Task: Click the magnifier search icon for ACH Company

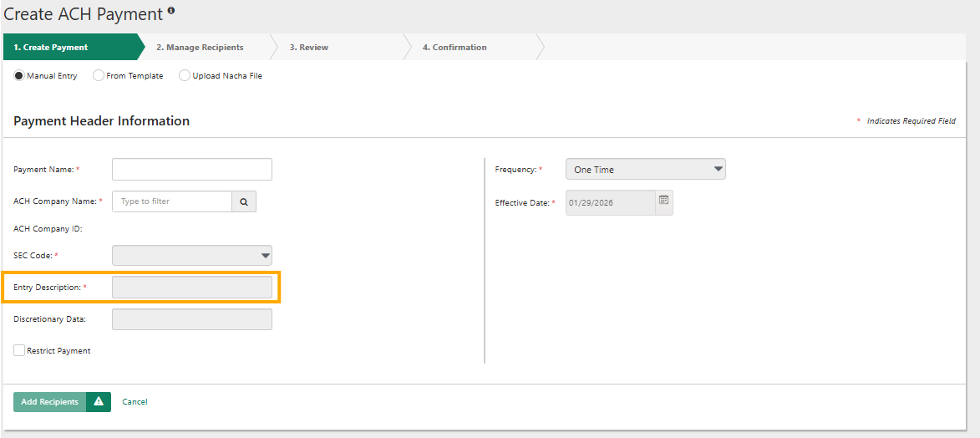Action: click(x=244, y=201)
